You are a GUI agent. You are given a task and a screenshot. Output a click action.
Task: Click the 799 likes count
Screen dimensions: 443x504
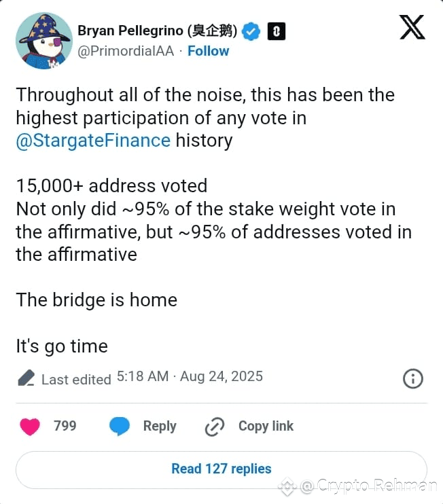tap(65, 426)
